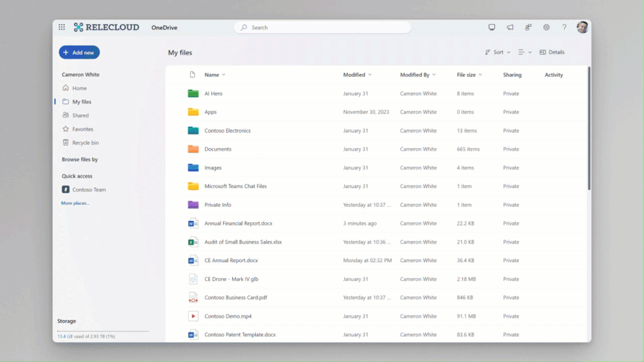Select My files in the sidebar
The image size is (644, 362).
coord(82,102)
